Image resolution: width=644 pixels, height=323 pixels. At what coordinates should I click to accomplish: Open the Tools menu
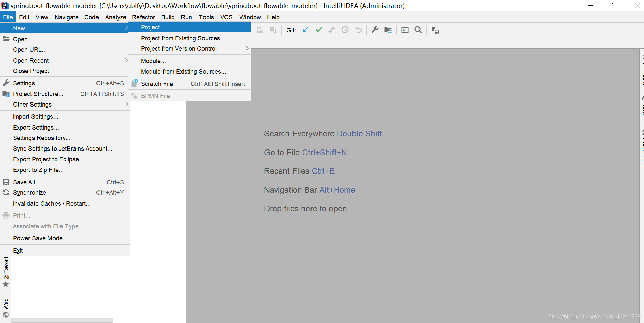pos(206,17)
